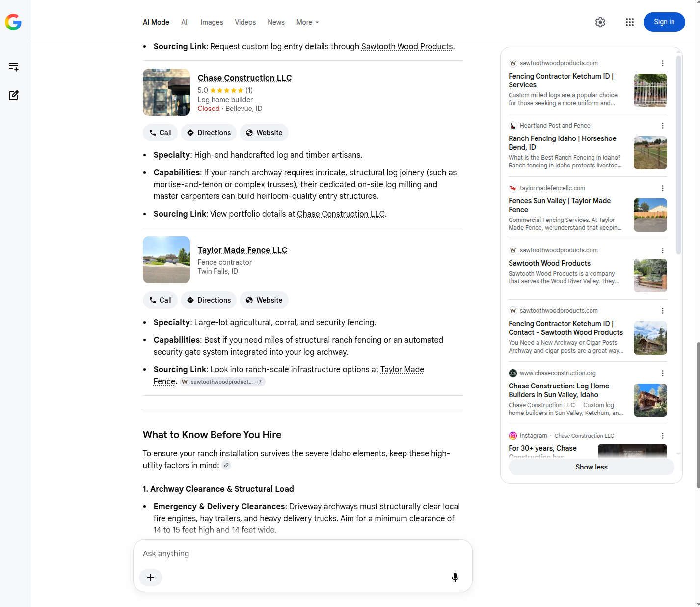Open Ranch Fencing Idaho Horseshoe Bend result
The width and height of the screenshot is (700, 607).
pyautogui.click(x=563, y=143)
